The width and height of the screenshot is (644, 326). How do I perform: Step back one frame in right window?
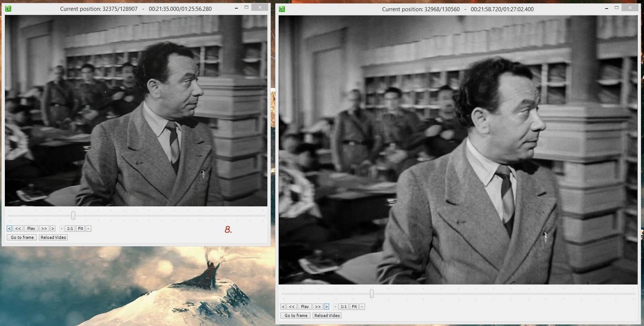click(x=283, y=307)
